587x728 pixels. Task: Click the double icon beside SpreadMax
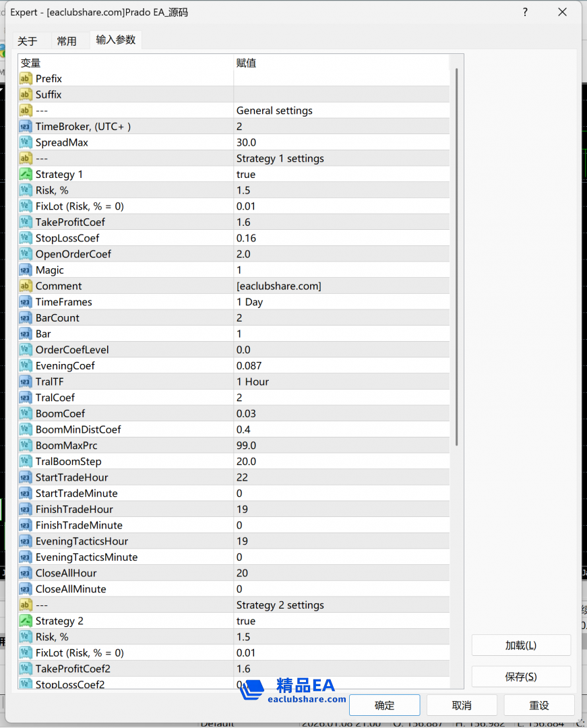(26, 143)
